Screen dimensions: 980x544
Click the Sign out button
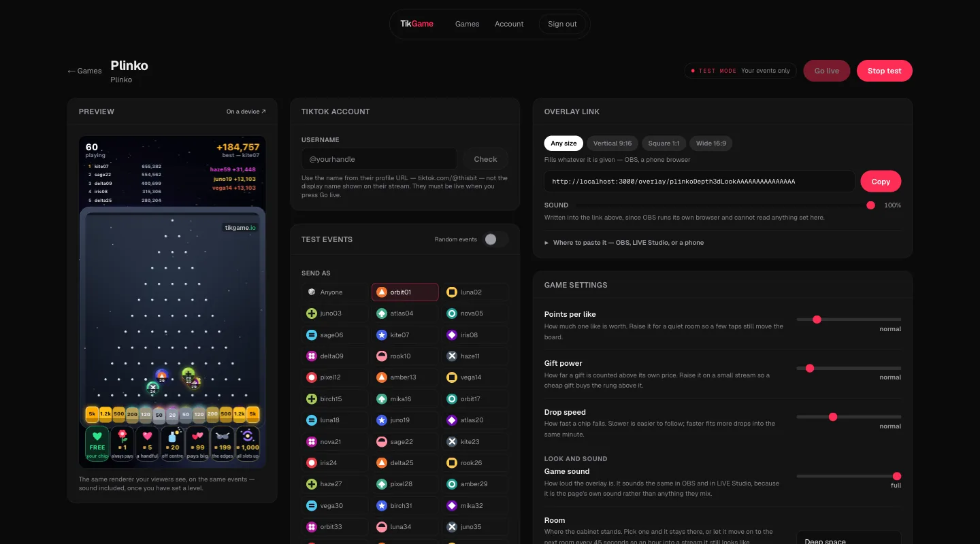point(562,24)
